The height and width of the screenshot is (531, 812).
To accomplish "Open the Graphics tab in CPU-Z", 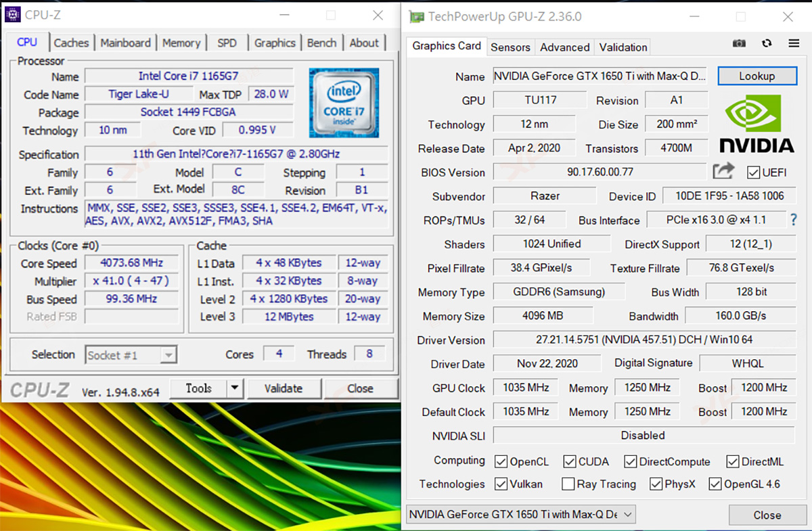I will 275,43.
